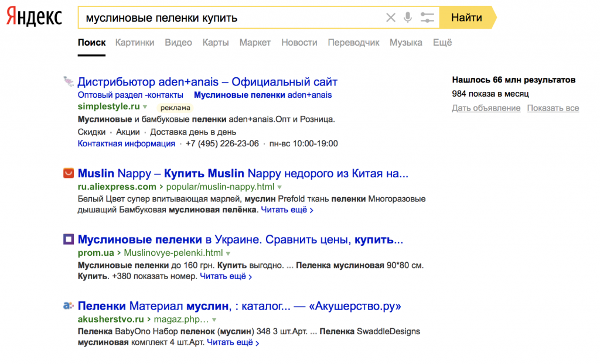
Task: Switch to the Видео tab
Action: (x=178, y=43)
